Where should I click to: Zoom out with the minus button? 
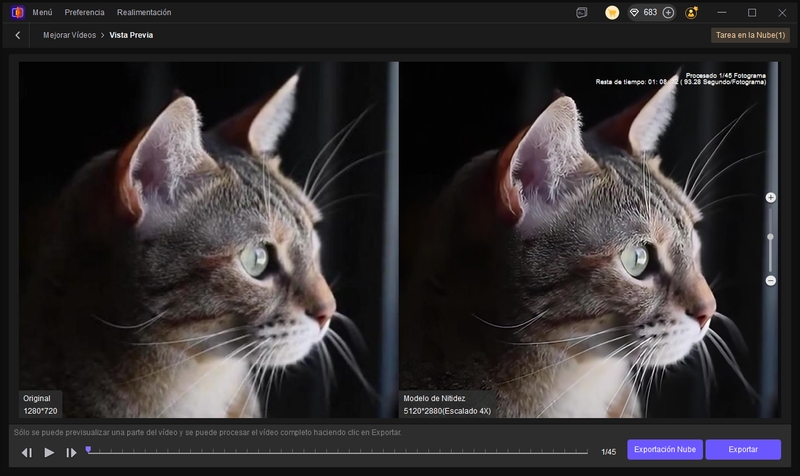(x=770, y=281)
